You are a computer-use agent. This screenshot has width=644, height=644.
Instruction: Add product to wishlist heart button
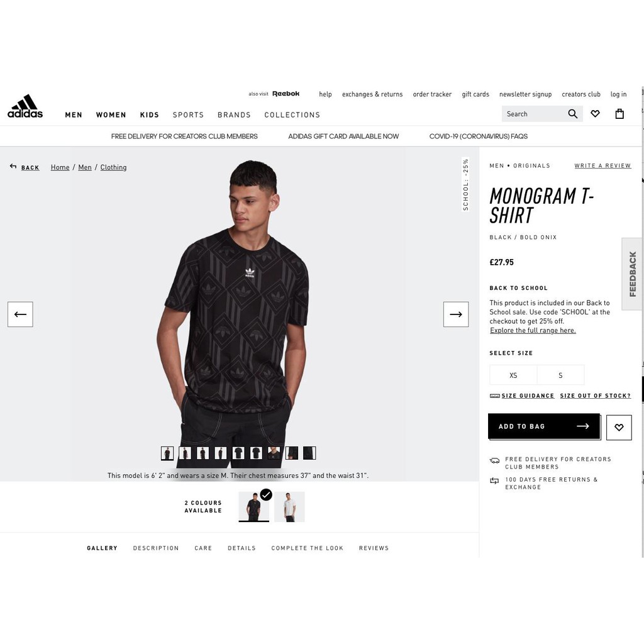coord(619,427)
